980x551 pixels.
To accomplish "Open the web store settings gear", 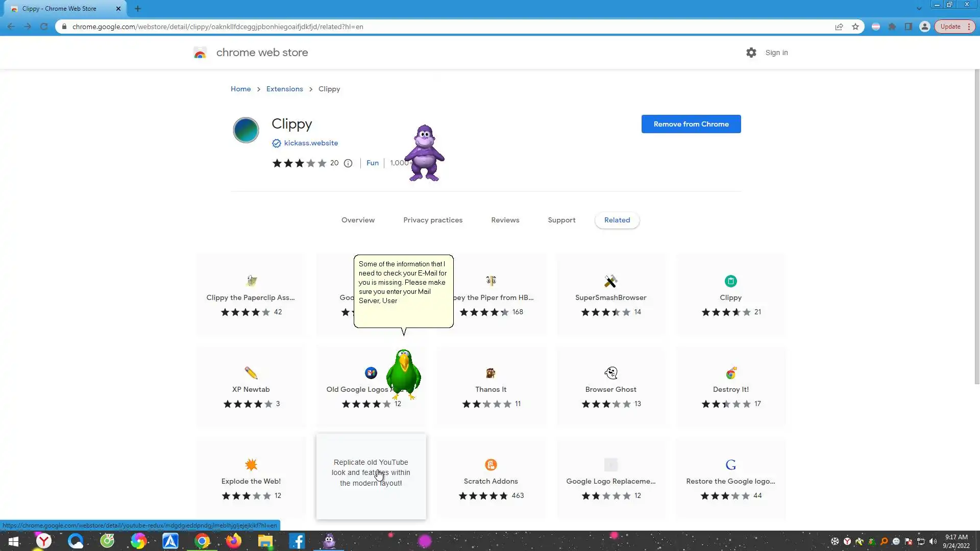I will click(x=751, y=53).
